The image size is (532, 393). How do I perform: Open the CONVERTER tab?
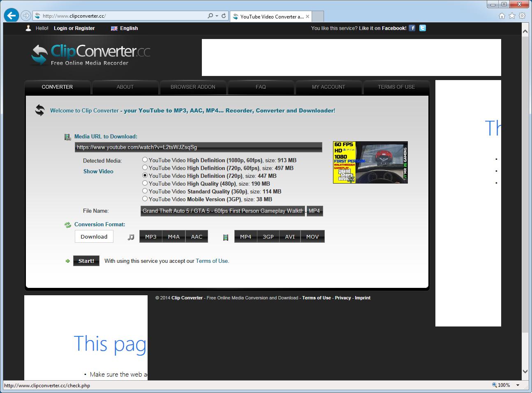(x=58, y=87)
